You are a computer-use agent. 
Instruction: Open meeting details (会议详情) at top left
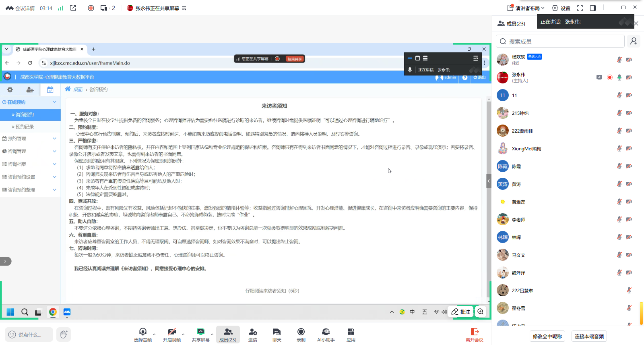(x=20, y=8)
